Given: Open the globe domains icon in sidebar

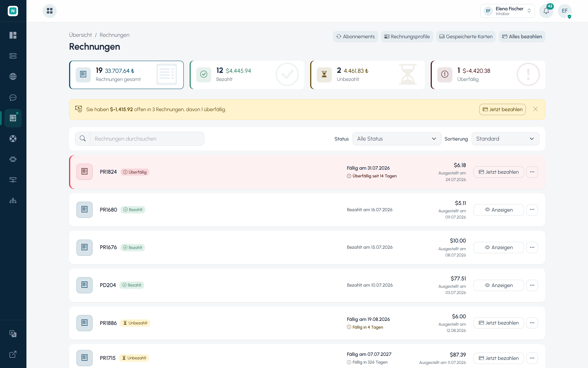Looking at the screenshot, I should (13, 76).
